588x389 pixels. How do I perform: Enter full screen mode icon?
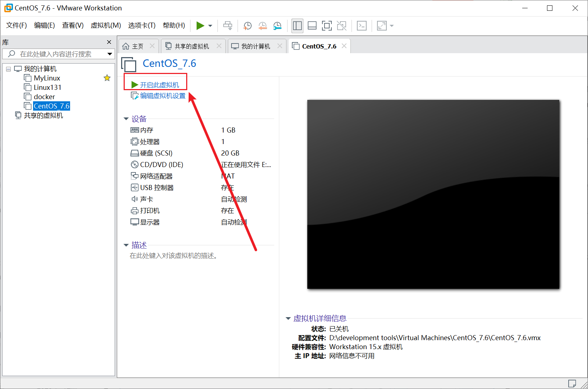coord(327,26)
